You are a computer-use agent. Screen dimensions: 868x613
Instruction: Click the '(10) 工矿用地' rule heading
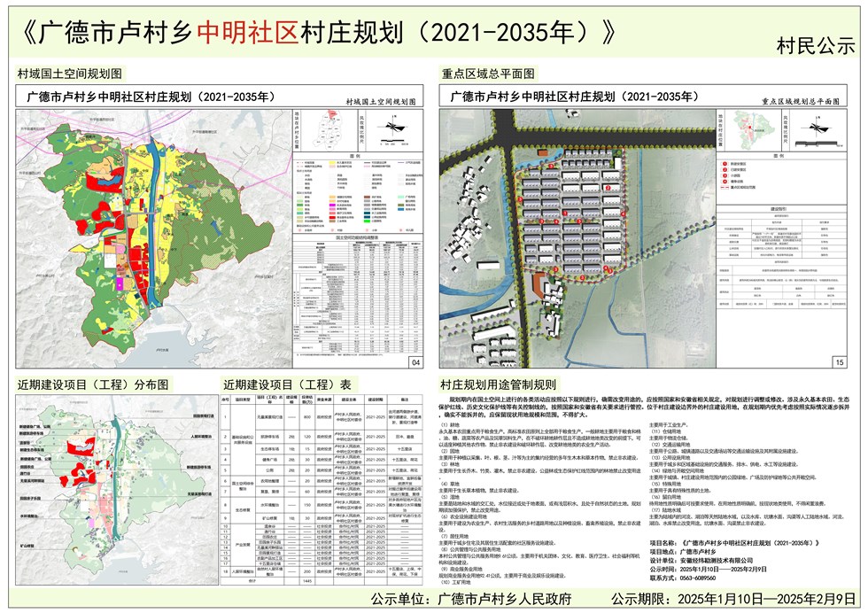point(454,582)
